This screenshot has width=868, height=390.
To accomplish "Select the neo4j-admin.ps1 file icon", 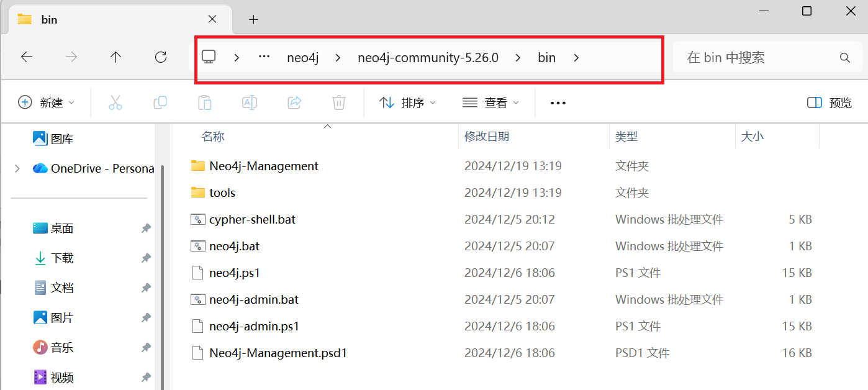I will tap(198, 326).
